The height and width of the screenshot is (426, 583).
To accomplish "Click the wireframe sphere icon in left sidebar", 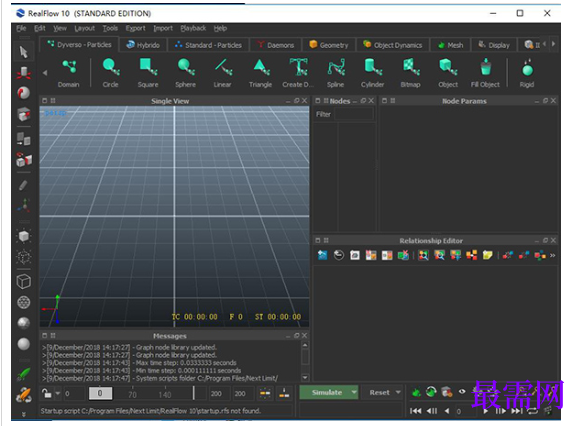I will point(24,302).
